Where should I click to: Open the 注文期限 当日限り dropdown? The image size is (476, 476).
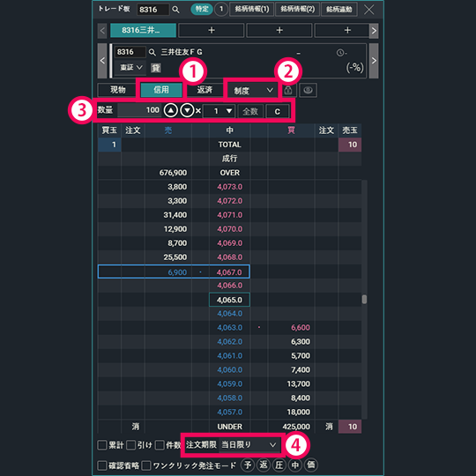(249, 445)
